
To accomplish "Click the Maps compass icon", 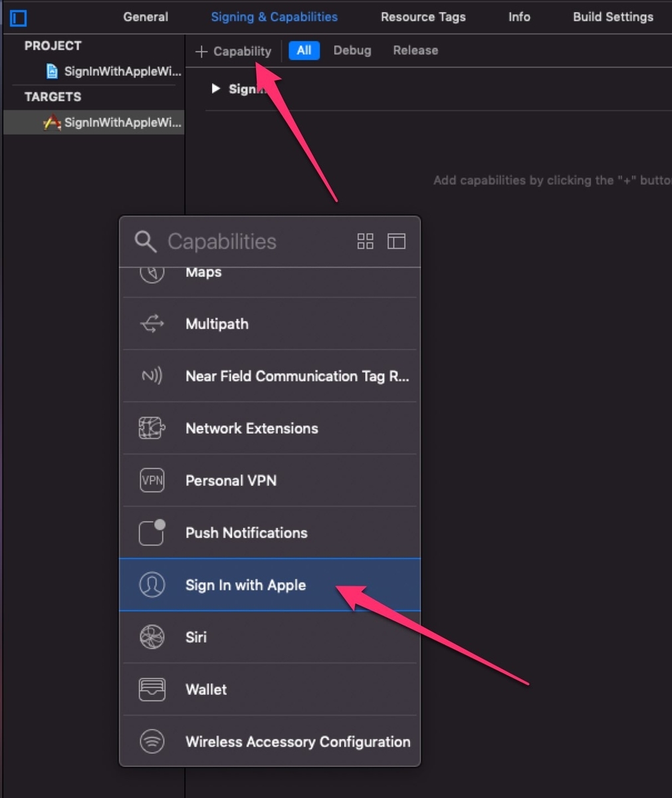I will click(152, 274).
